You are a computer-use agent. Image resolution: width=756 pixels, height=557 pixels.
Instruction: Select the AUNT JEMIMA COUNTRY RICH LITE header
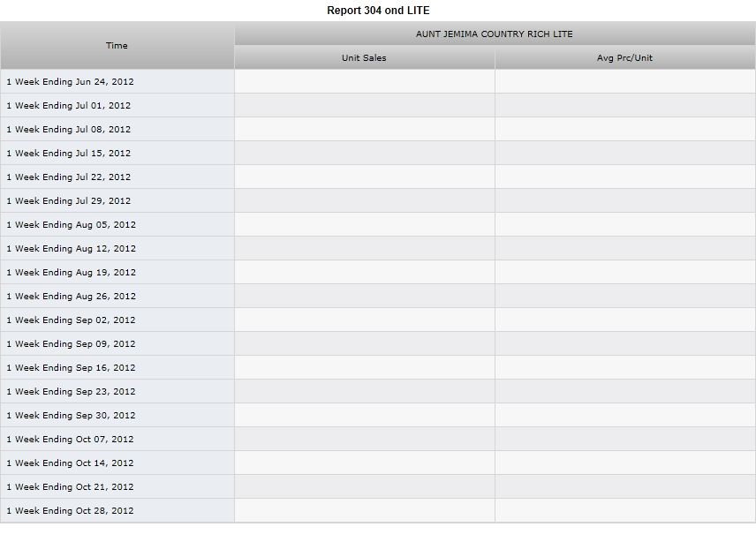point(495,34)
